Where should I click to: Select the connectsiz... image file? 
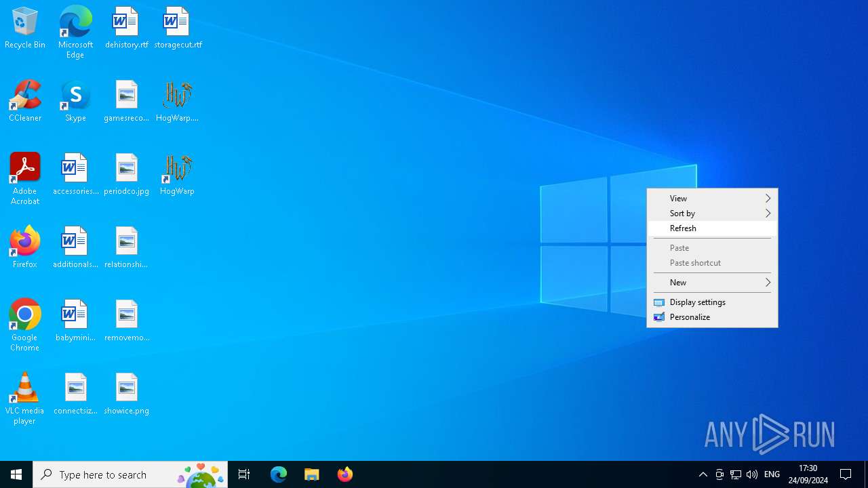point(75,394)
